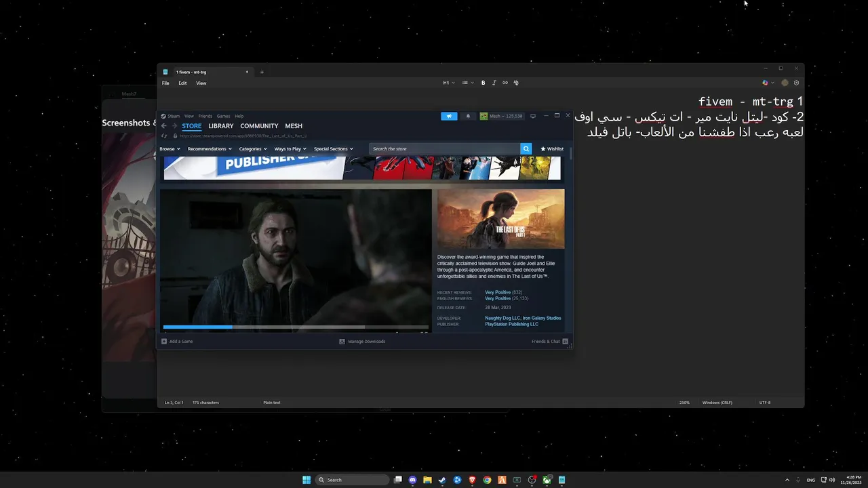This screenshot has height=488, width=868.
Task: Go to the Steam COMMUNITY tab
Action: pos(259,126)
